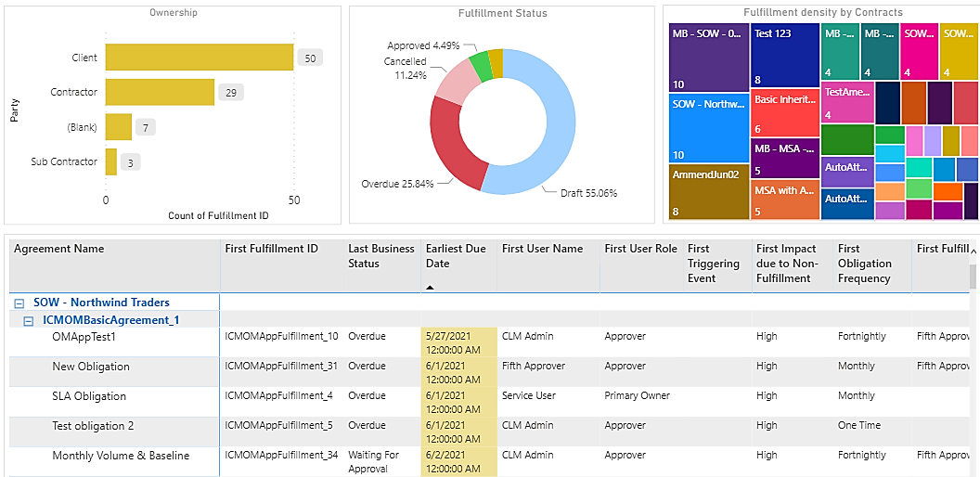Collapse the ICMOMBasicAgreement_1 tree node
980x477 pixels.
click(29, 321)
